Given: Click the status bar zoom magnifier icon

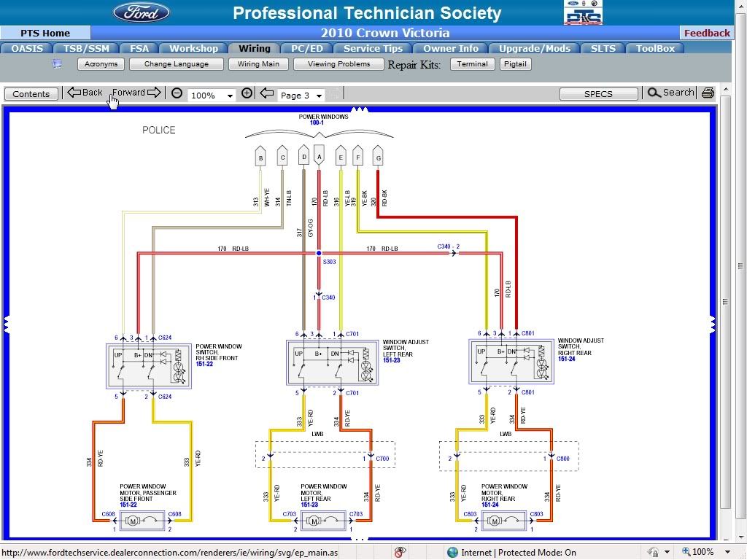Looking at the screenshot, I should [686, 552].
